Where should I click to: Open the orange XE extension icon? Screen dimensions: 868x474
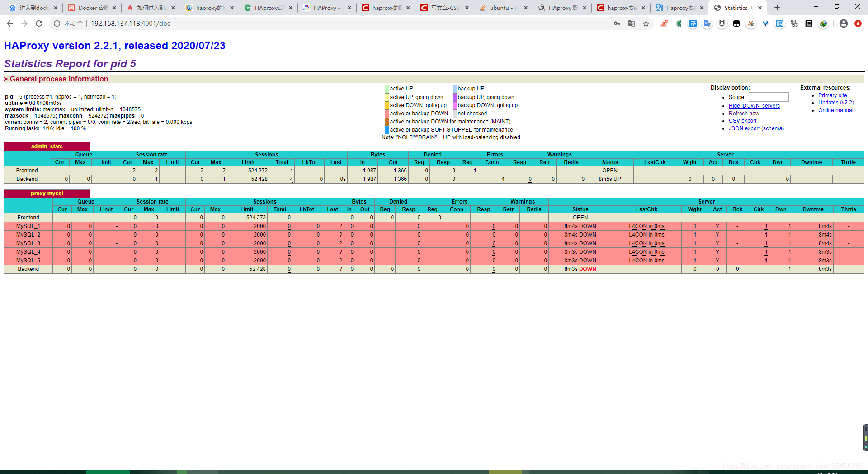click(x=751, y=24)
